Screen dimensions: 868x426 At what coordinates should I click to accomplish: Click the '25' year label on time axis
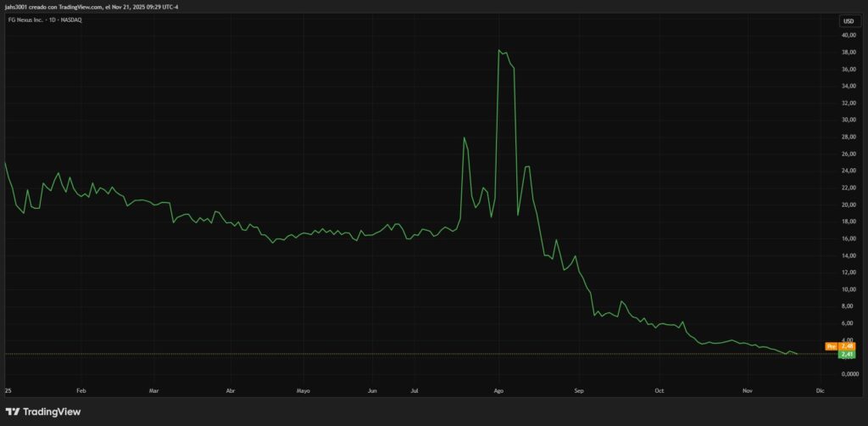pos(8,390)
